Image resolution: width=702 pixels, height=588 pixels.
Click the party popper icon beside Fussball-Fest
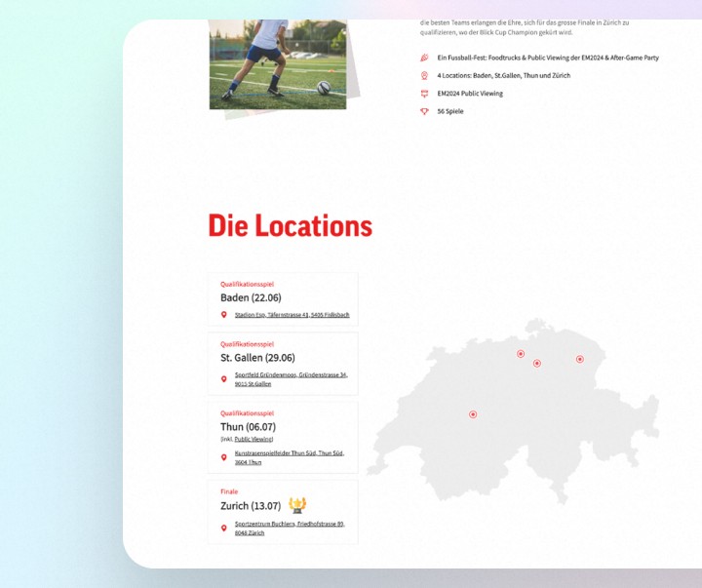[424, 58]
